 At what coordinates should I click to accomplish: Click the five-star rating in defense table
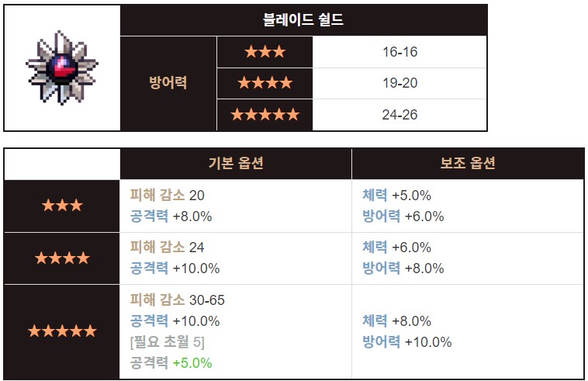[x=265, y=115]
